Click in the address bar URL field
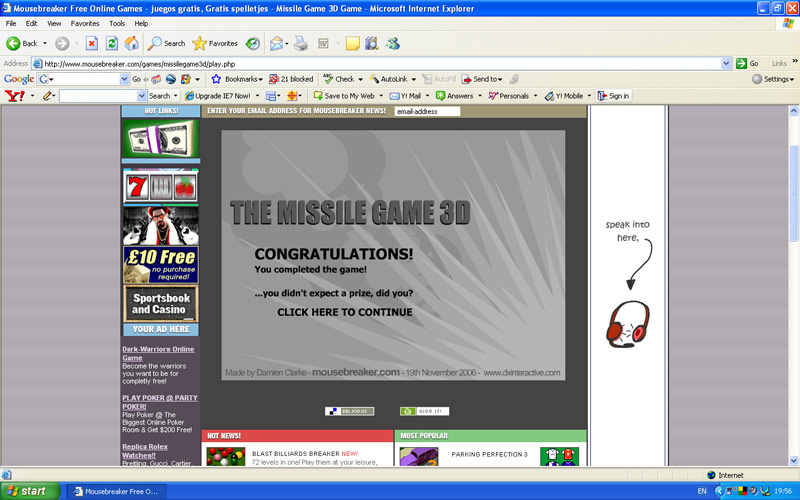The height and width of the screenshot is (500, 800). tap(377, 64)
